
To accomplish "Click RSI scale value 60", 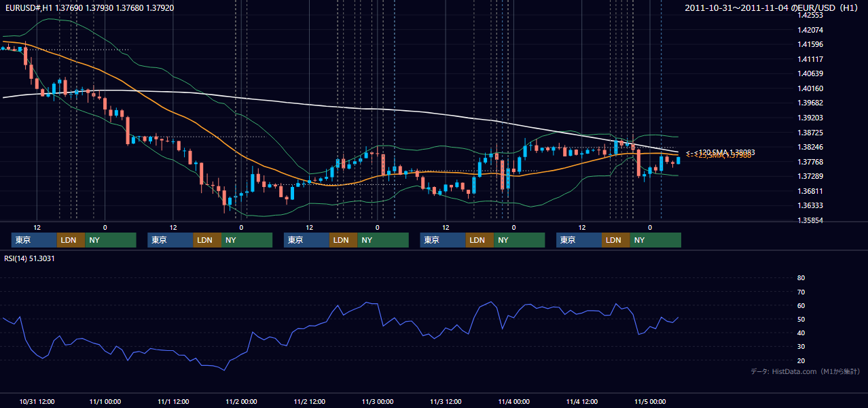I will pyautogui.click(x=801, y=305).
